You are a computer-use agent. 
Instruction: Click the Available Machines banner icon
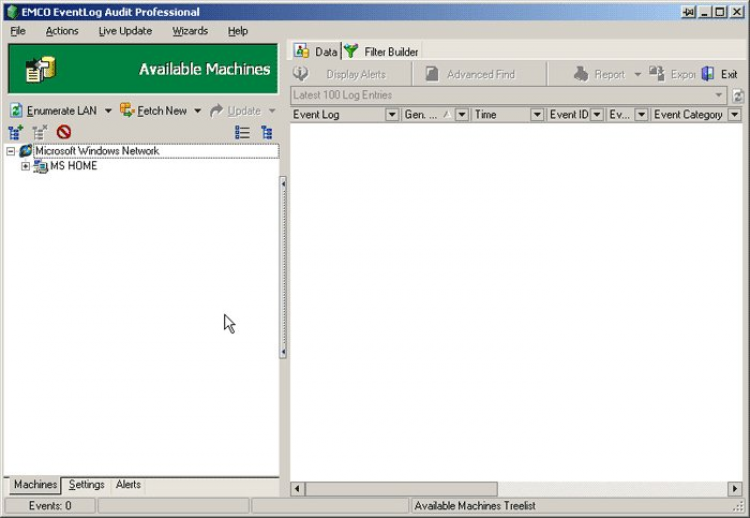click(x=41, y=69)
